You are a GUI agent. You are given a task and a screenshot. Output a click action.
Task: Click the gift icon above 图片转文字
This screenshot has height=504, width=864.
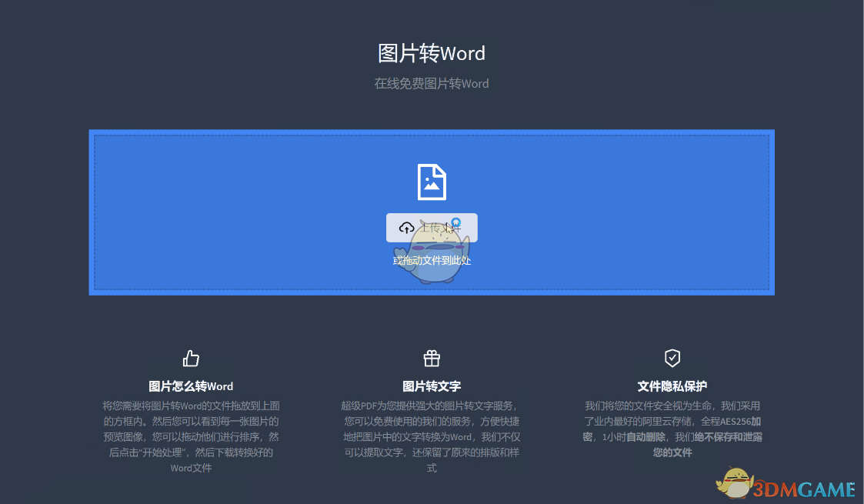432,358
